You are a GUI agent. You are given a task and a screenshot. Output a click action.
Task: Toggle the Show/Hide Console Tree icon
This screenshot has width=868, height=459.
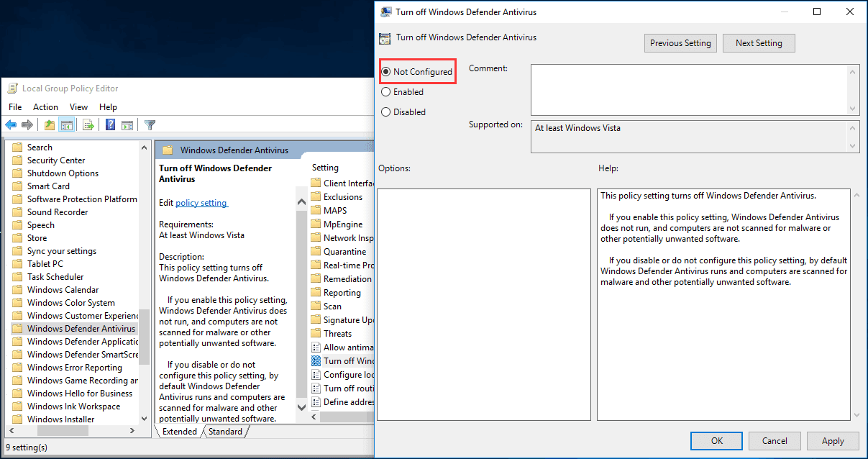coord(67,125)
